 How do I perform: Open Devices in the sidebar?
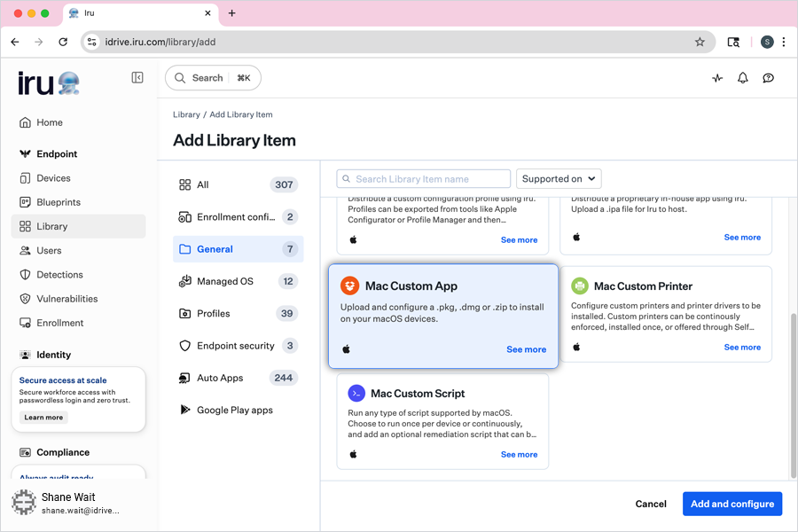pyautogui.click(x=53, y=178)
